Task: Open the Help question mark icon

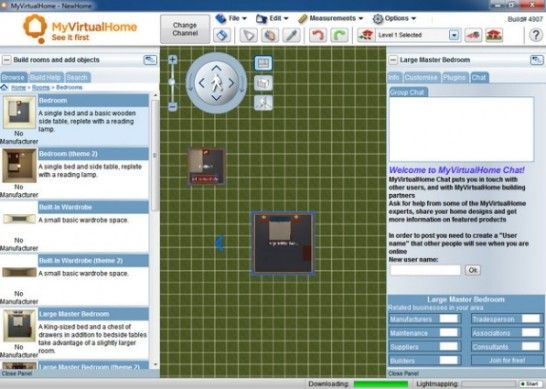Action: click(x=536, y=35)
